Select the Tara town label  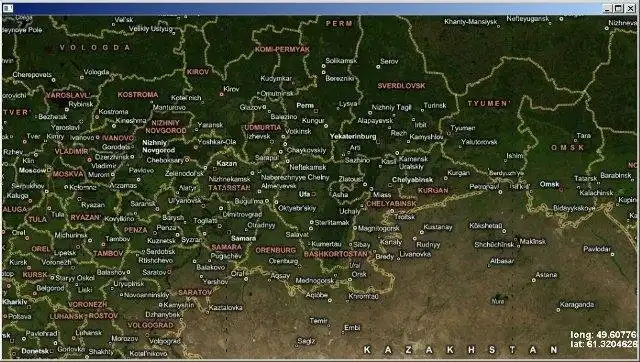[x=584, y=135]
